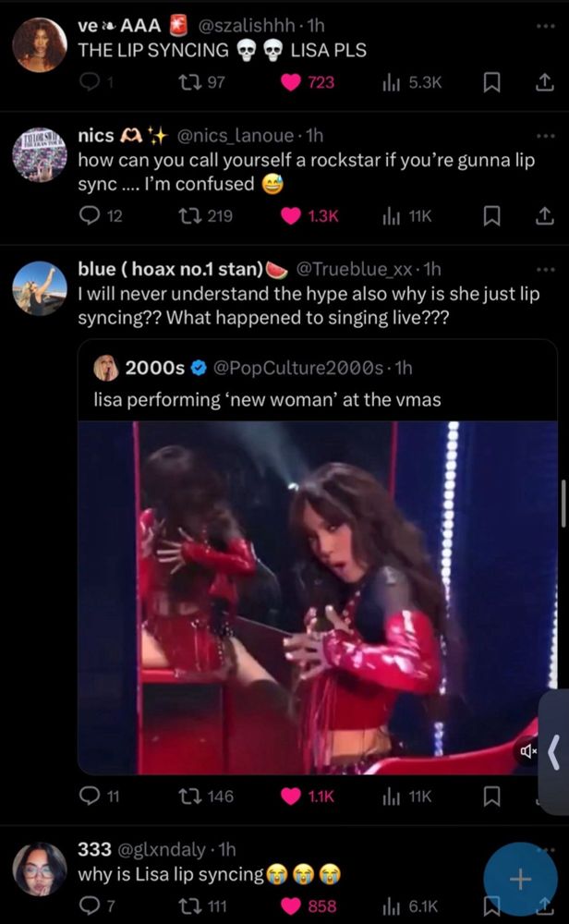Open three-dot menu on Trueblue_xx tweet
This screenshot has height=924, width=569.
click(x=545, y=269)
